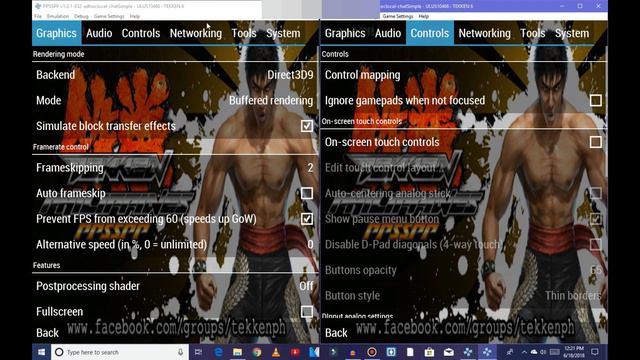Click the search box in the taskbar
640x360 pixels.
click(120, 352)
